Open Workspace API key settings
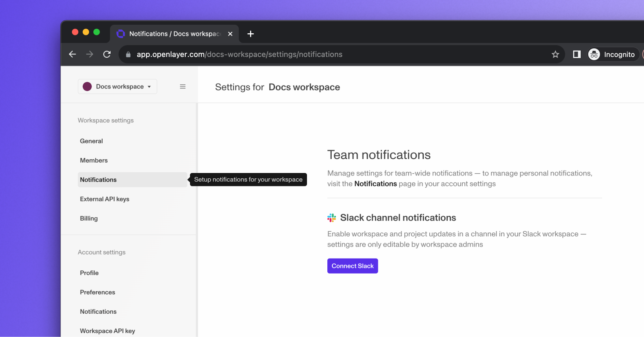 coord(132,331)
